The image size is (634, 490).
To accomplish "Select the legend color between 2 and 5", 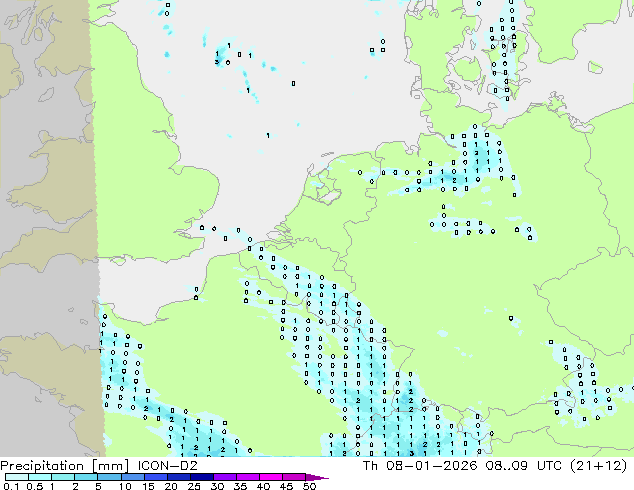I will pos(86,477).
